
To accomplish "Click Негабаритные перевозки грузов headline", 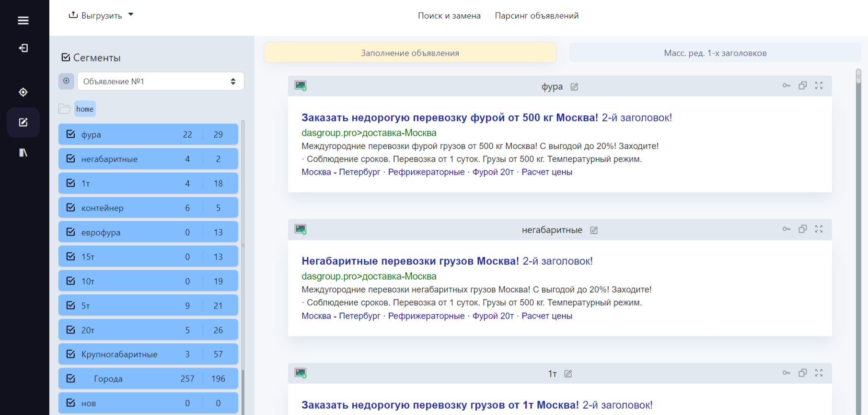I will point(410,261).
